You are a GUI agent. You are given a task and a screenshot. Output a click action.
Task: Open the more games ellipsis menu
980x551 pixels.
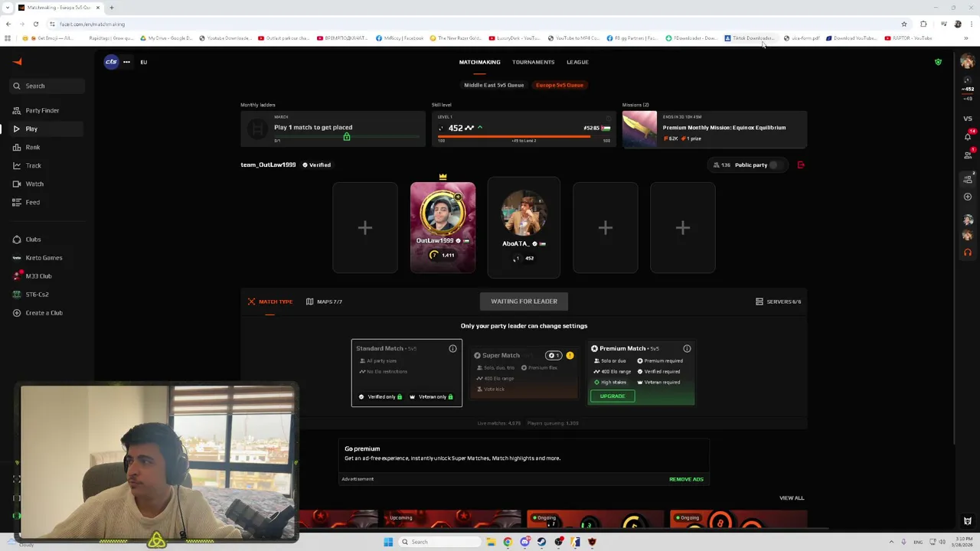coord(126,62)
